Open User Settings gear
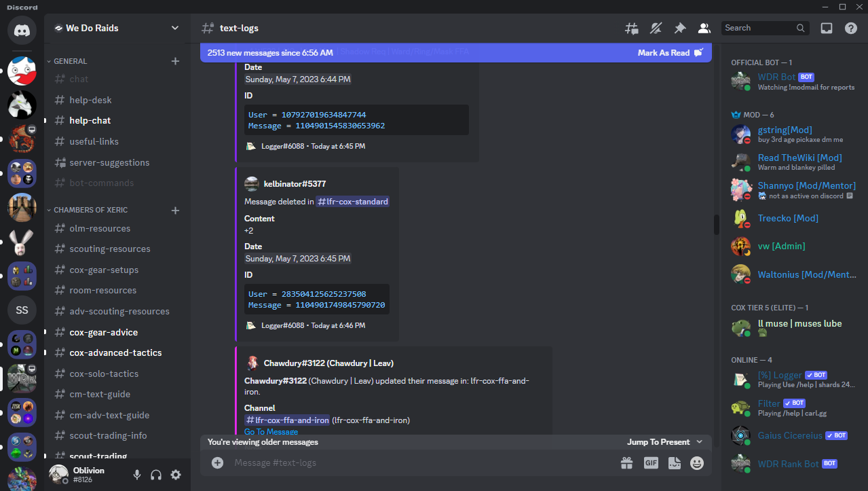 (x=176, y=475)
